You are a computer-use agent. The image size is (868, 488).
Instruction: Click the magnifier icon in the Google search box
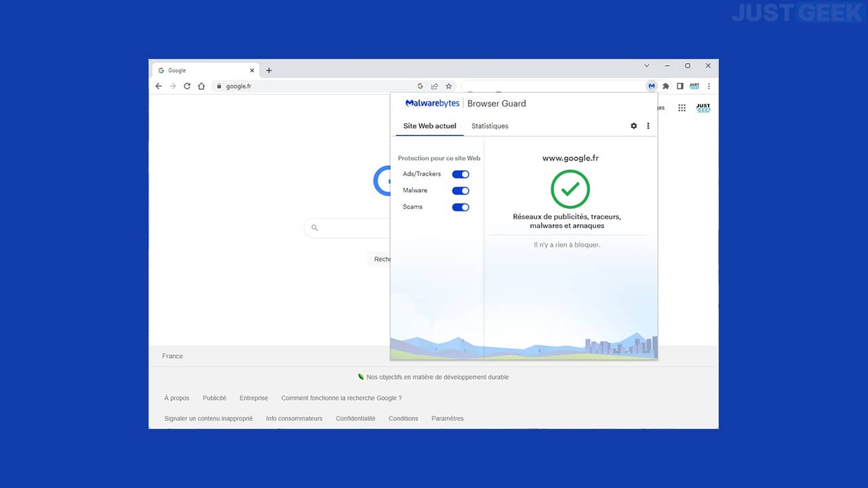pyautogui.click(x=315, y=228)
